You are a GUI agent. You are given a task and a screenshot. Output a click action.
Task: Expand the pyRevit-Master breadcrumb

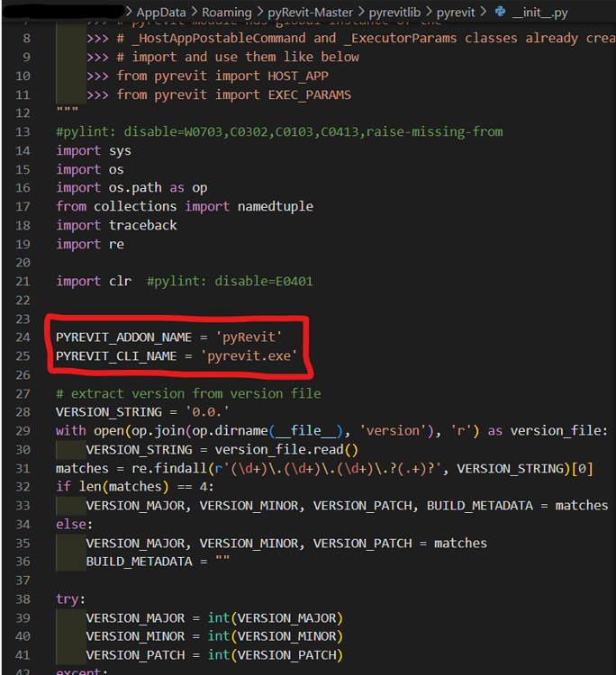[x=312, y=12]
